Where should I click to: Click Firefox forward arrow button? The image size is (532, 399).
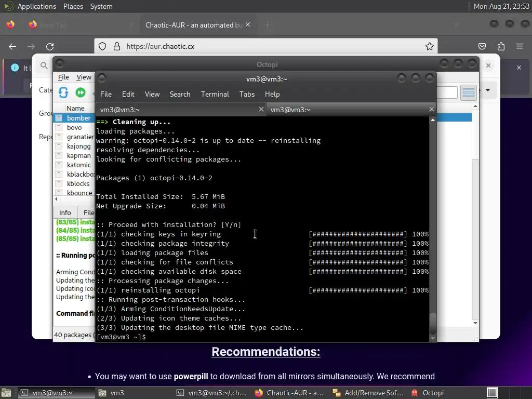pyautogui.click(x=31, y=46)
